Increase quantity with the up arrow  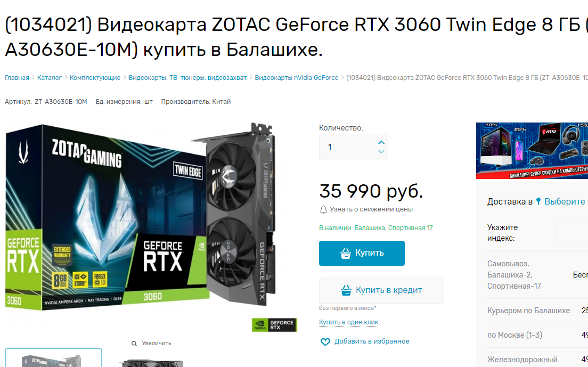click(381, 142)
